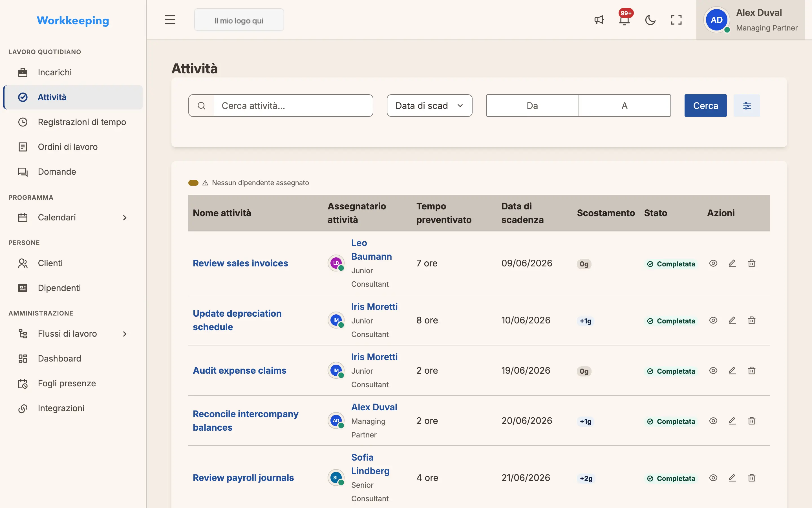Open Registrazioni di tempo page

[x=73, y=122]
